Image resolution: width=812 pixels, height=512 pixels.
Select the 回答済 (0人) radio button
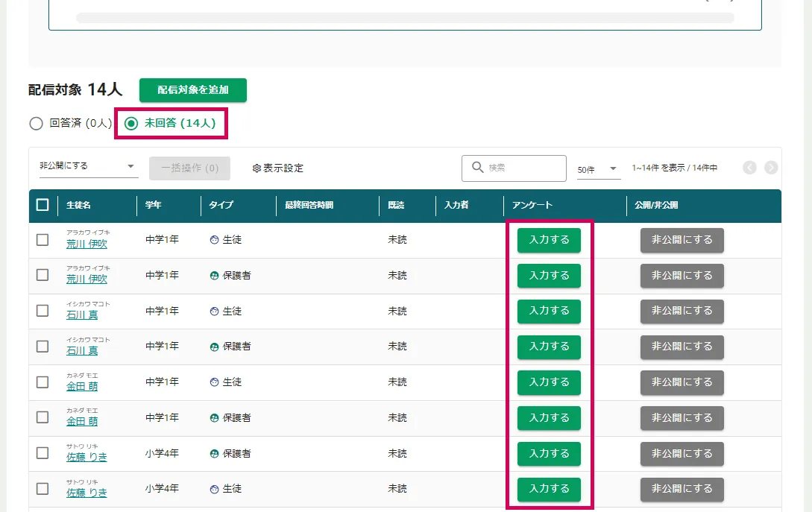click(x=36, y=124)
